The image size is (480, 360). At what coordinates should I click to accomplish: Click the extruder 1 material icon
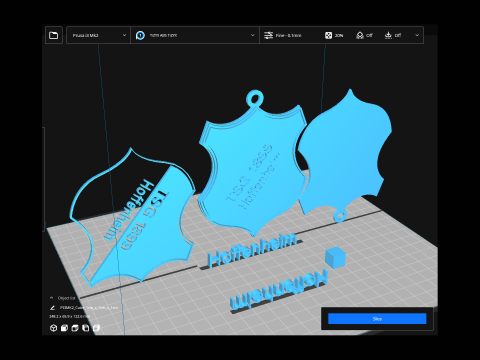140,35
